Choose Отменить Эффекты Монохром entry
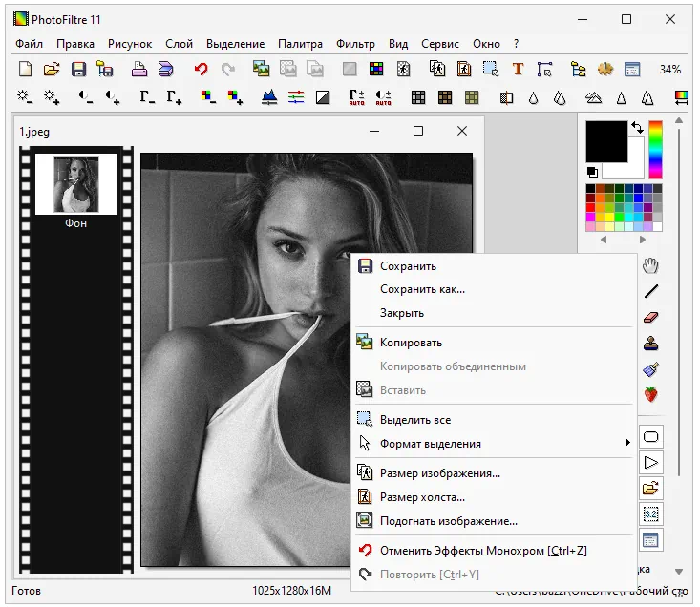 tap(494, 551)
